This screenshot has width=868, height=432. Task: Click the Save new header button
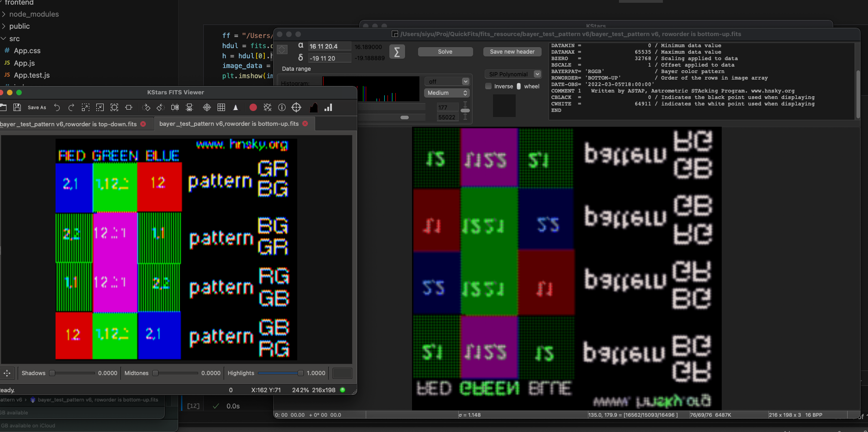tap(512, 52)
